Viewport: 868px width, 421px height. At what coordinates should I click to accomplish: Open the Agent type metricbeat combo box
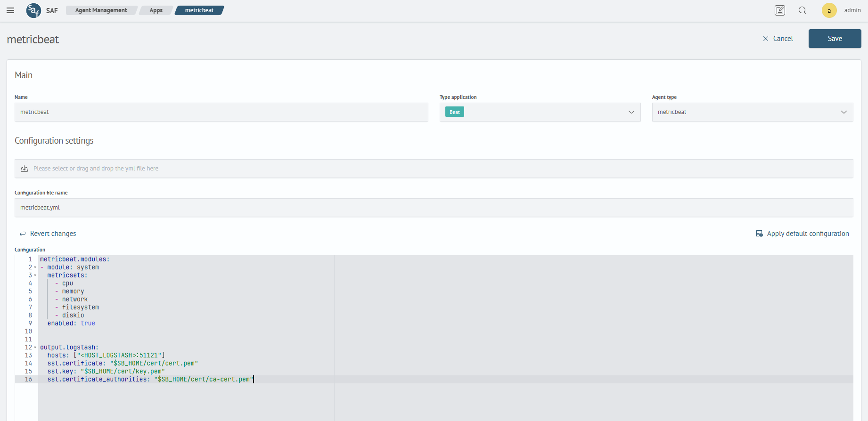pos(753,112)
